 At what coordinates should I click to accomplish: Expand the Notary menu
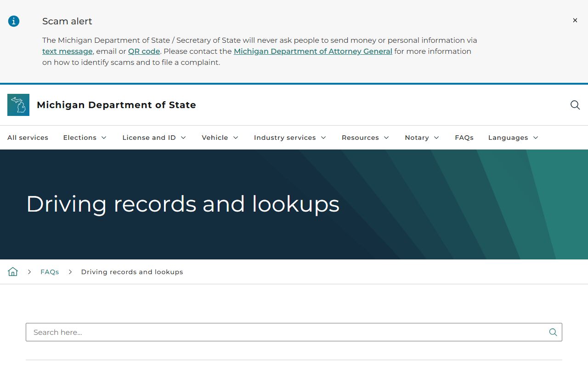click(x=422, y=138)
